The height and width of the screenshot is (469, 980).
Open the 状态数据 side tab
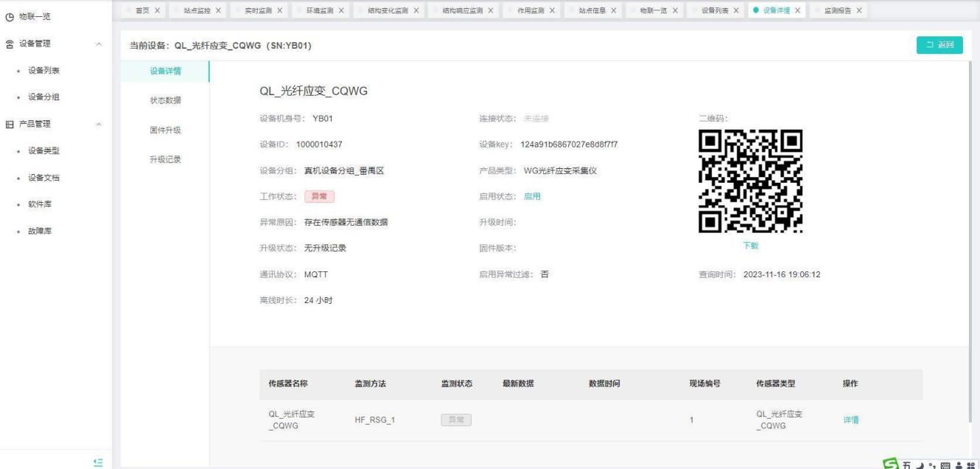165,100
